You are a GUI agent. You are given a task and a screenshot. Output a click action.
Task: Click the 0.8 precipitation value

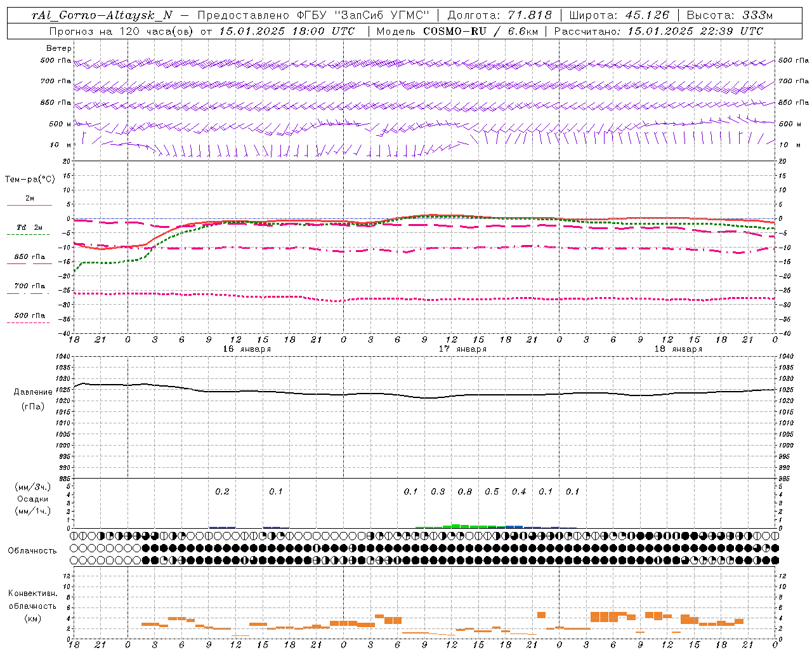465,491
